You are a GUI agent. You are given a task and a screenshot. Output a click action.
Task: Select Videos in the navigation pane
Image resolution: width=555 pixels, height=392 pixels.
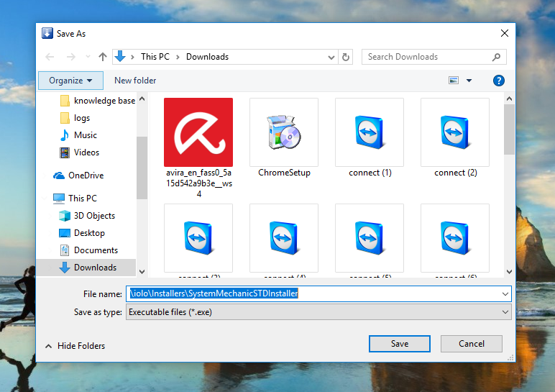[80, 152]
